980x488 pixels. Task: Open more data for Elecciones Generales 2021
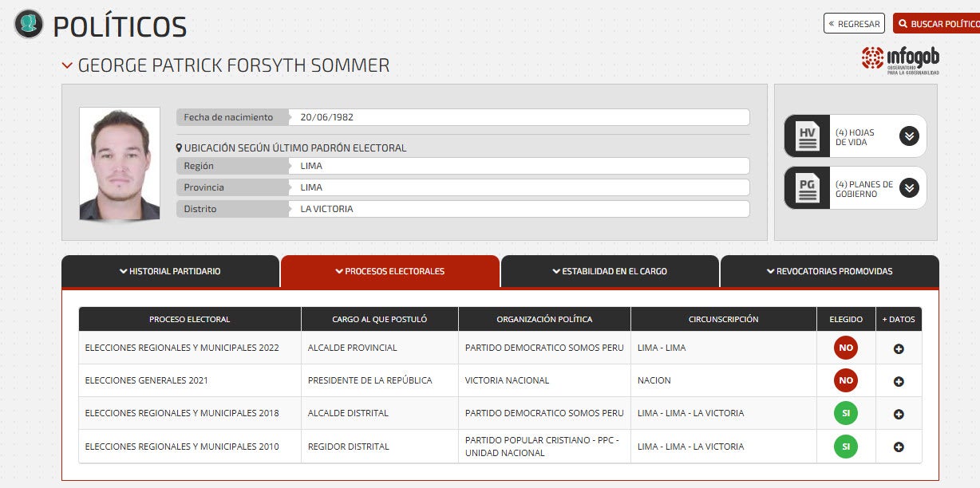899,381
